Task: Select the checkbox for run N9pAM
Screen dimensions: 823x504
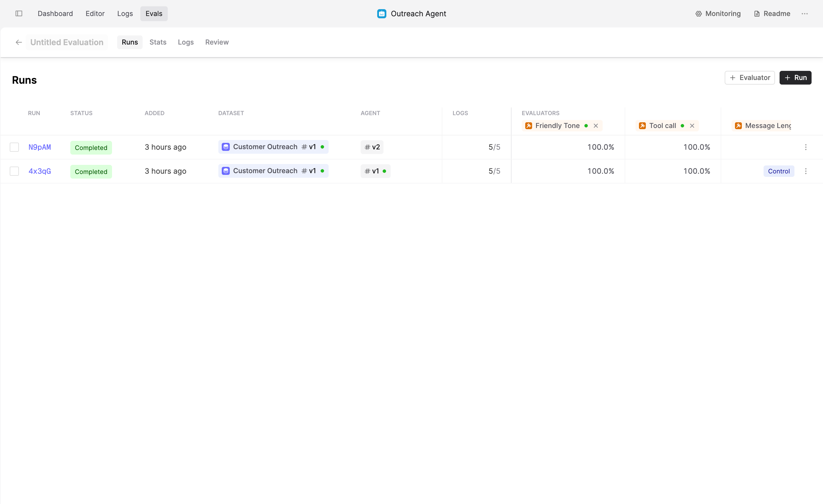Action: (14, 147)
